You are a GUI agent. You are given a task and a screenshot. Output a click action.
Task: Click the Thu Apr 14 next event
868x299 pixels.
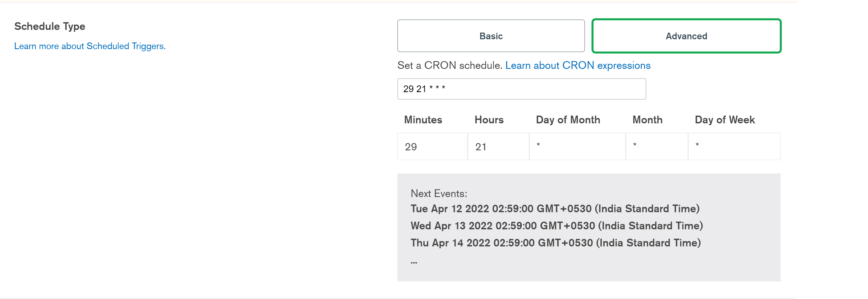[x=555, y=243]
